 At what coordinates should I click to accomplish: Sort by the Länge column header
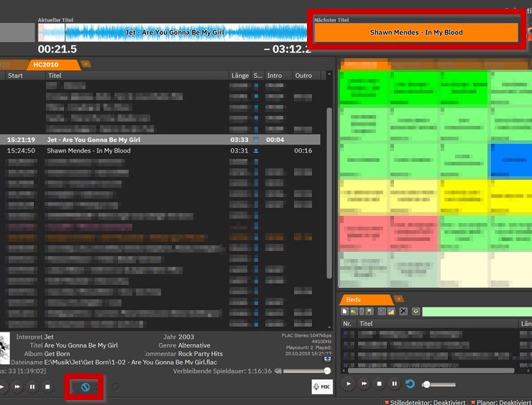(240, 76)
